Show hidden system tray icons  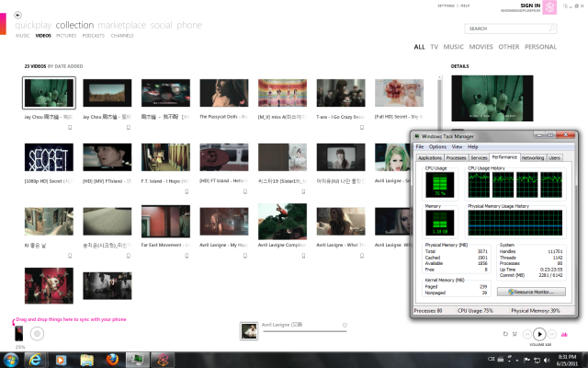click(x=517, y=360)
